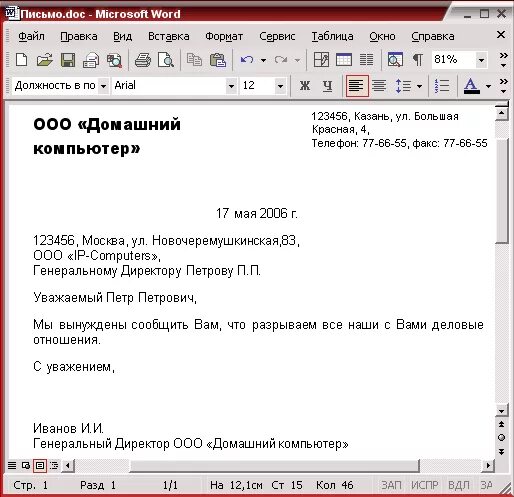Screen dimensions: 514x497
Task: Switch to Normal view button
Action: click(x=12, y=465)
